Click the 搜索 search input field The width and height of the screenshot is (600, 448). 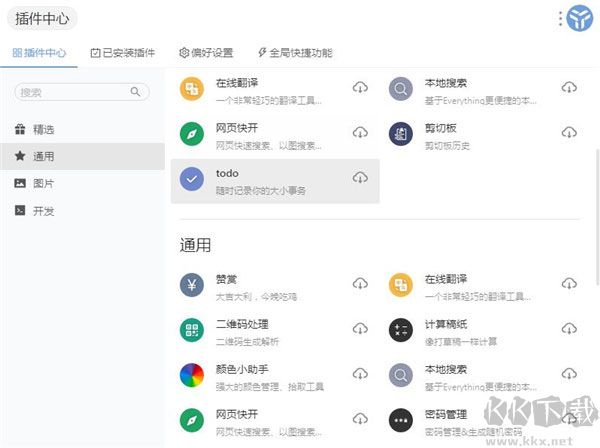[73, 92]
